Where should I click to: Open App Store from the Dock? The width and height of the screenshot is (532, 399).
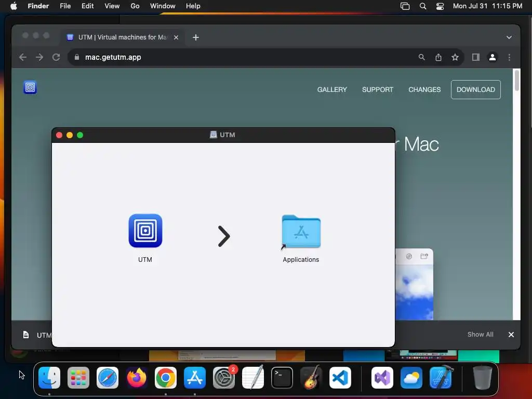tap(195, 378)
